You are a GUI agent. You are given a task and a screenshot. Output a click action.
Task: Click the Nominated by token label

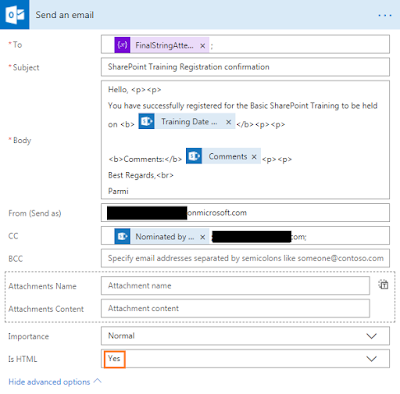165,237
